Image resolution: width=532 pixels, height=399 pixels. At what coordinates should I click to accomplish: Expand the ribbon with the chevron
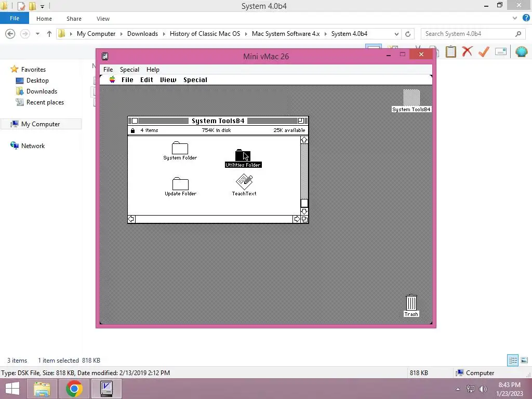point(515,18)
